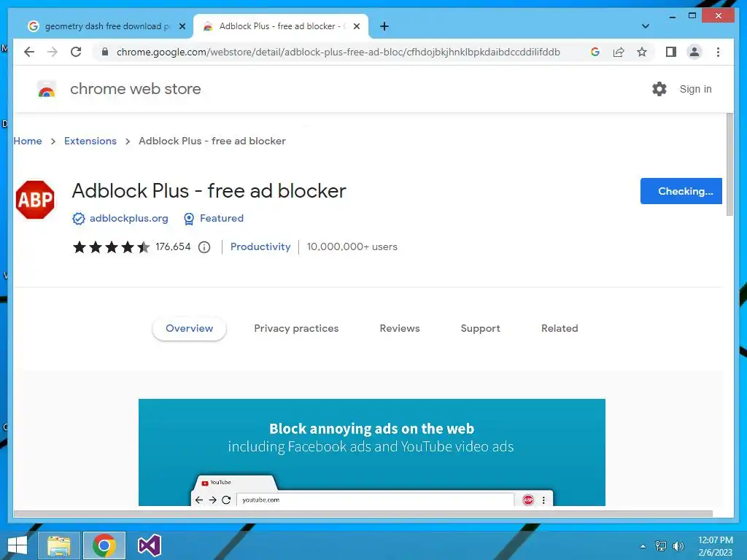
Task: Open the browser side panel
Action: (x=671, y=52)
